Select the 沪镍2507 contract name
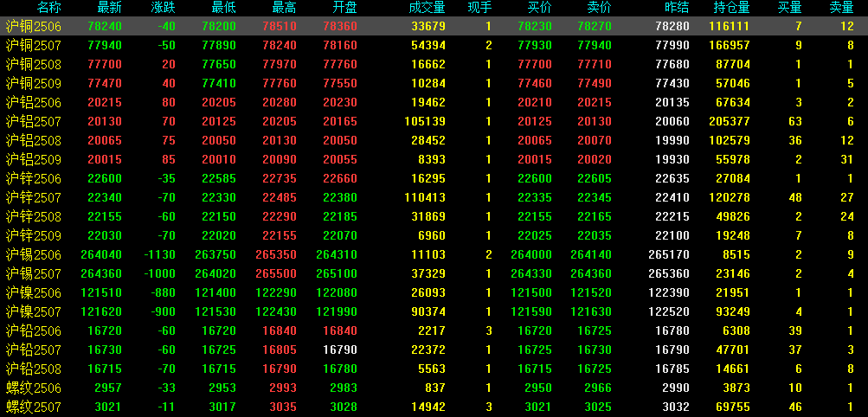Image resolution: width=868 pixels, height=417 pixels. 33,312
